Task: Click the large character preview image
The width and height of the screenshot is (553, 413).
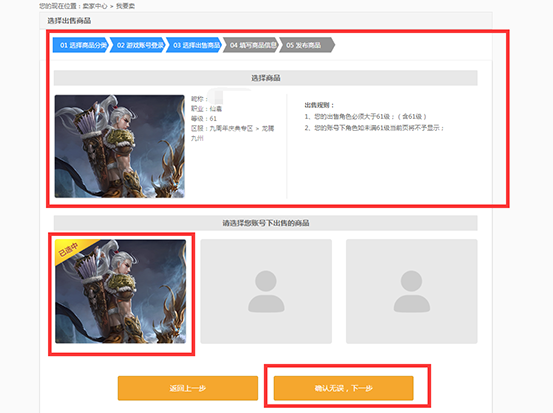Action: (x=120, y=146)
